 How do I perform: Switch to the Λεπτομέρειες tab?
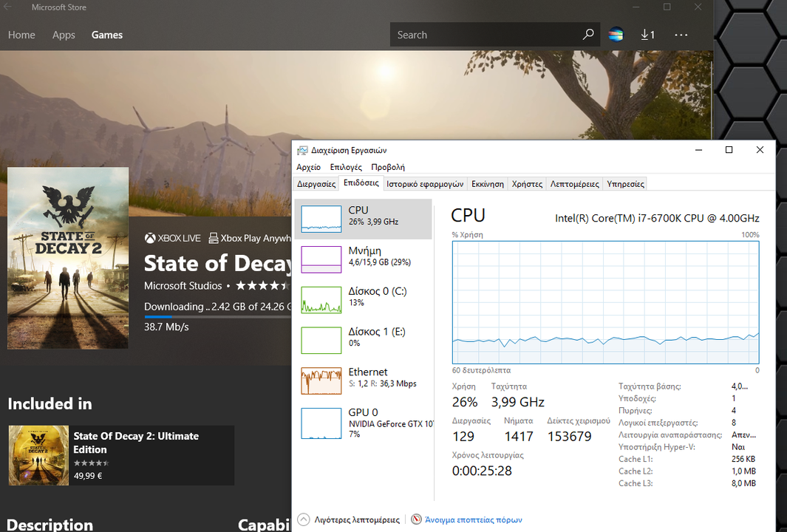click(575, 184)
